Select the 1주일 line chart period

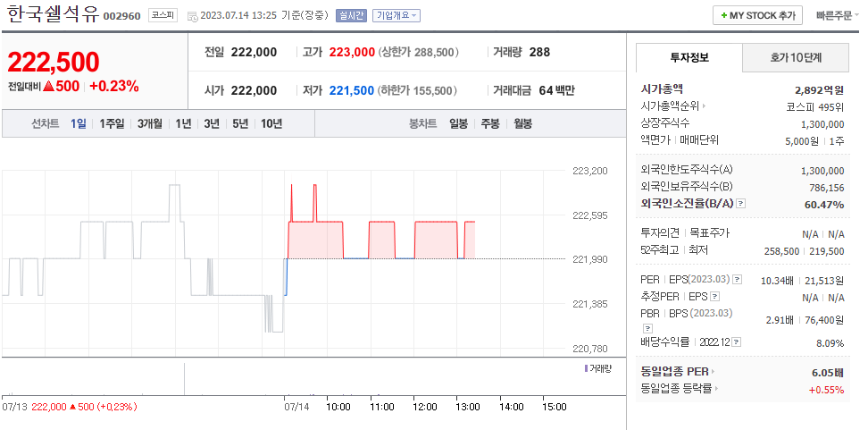[112, 123]
